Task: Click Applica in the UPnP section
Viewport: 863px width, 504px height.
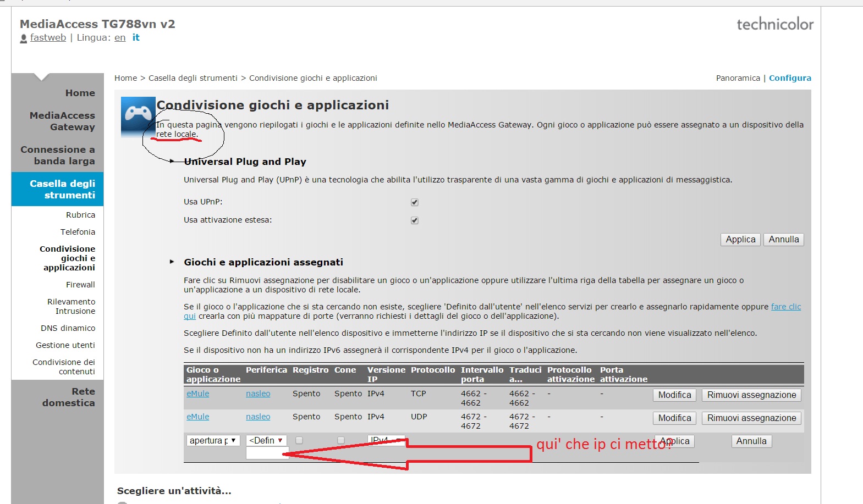Action: 740,240
